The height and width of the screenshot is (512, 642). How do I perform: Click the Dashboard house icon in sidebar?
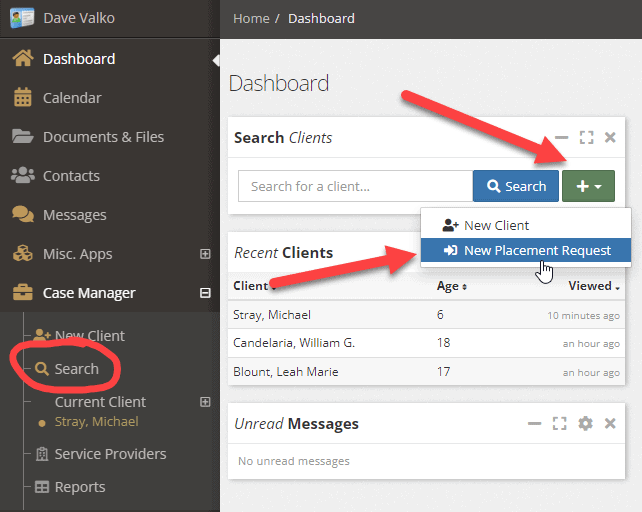coord(22,59)
